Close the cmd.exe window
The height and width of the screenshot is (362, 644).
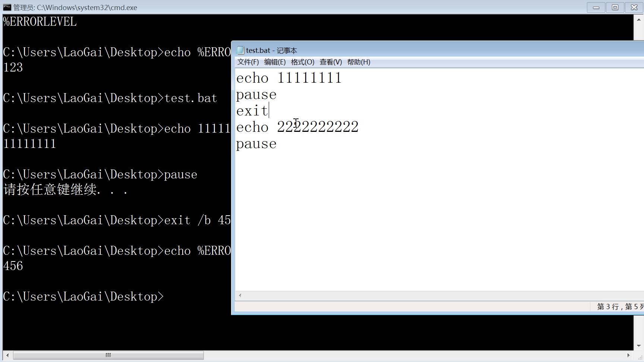pos(634,7)
